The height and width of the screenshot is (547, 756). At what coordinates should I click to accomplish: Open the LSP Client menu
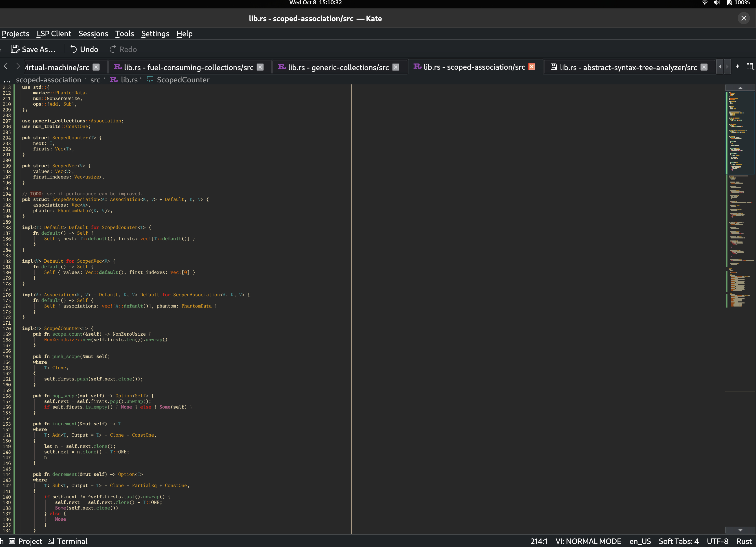[54, 34]
